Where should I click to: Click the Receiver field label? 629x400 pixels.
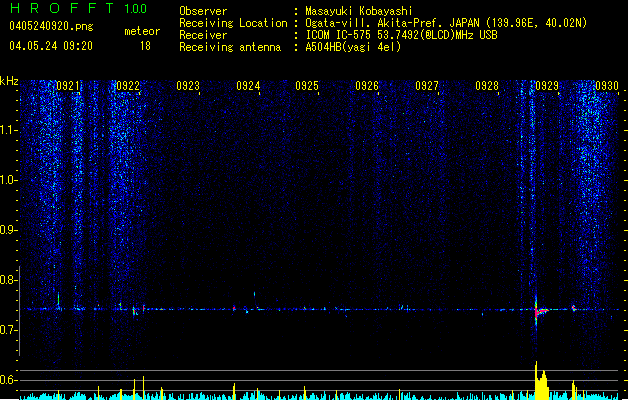coord(203,35)
